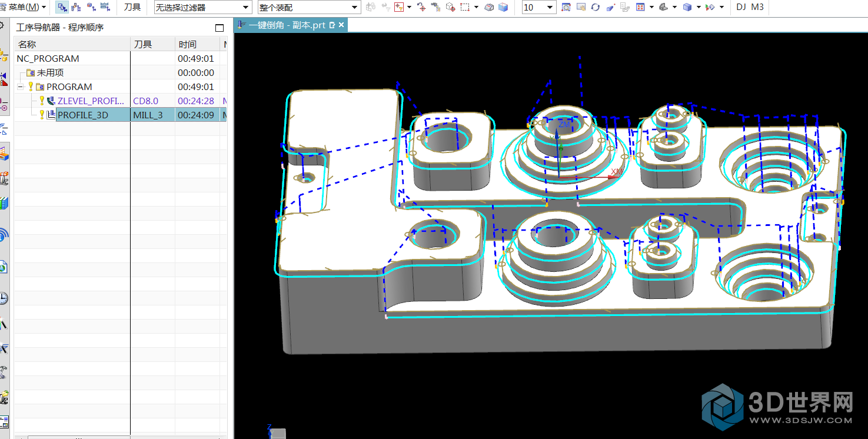Screen dimensions: 868x439
Task: Click the red selection filter icon
Action: coord(399,7)
